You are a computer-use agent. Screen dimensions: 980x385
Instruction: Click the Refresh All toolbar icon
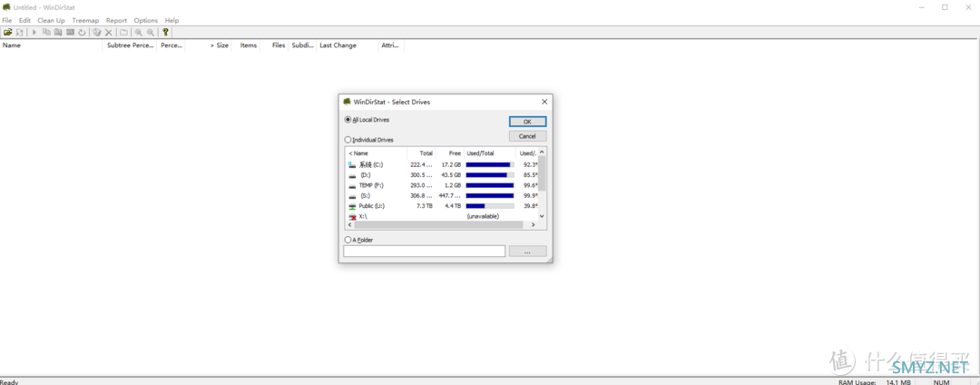click(19, 32)
